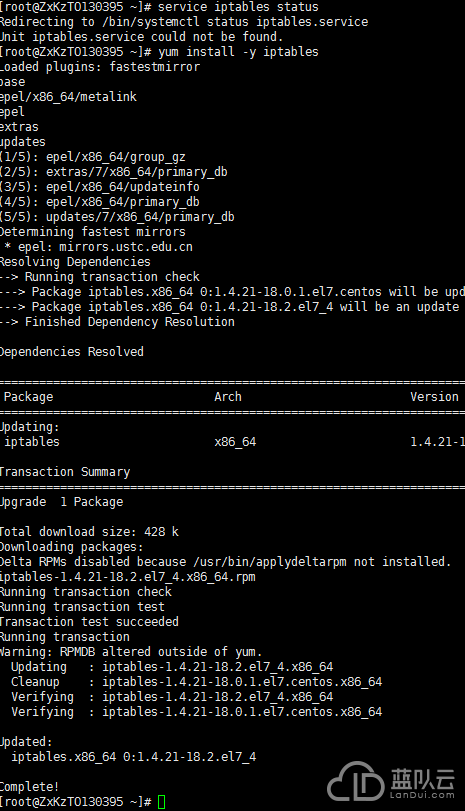Click the 'epel/x86_64/metalink' line
This screenshot has height=811, width=465.
click(68, 97)
